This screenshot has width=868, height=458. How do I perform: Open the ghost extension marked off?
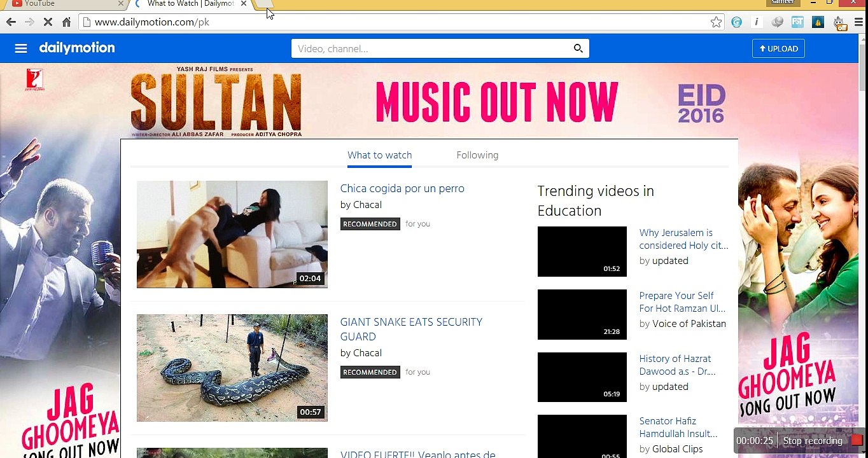(x=840, y=24)
